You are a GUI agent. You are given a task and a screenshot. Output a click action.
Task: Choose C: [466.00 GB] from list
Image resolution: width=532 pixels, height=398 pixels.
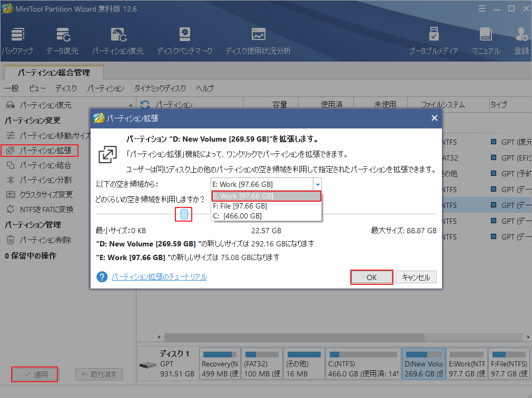(x=267, y=216)
